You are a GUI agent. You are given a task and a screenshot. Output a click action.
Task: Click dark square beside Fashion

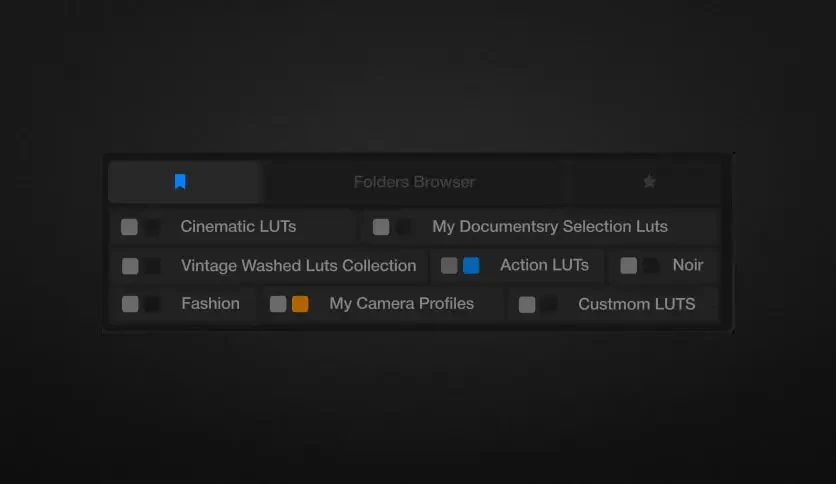pyautogui.click(x=152, y=304)
